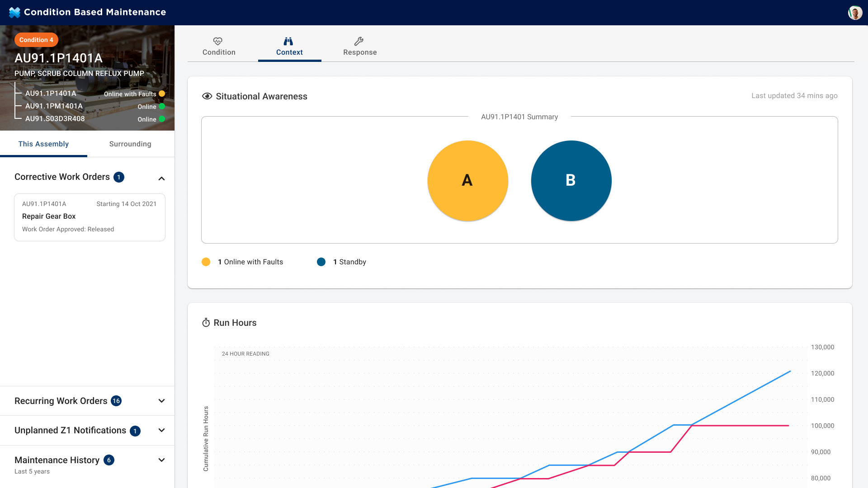Image resolution: width=868 pixels, height=488 pixels.
Task: Click the 'Online with Faults' status text
Action: pos(130,94)
